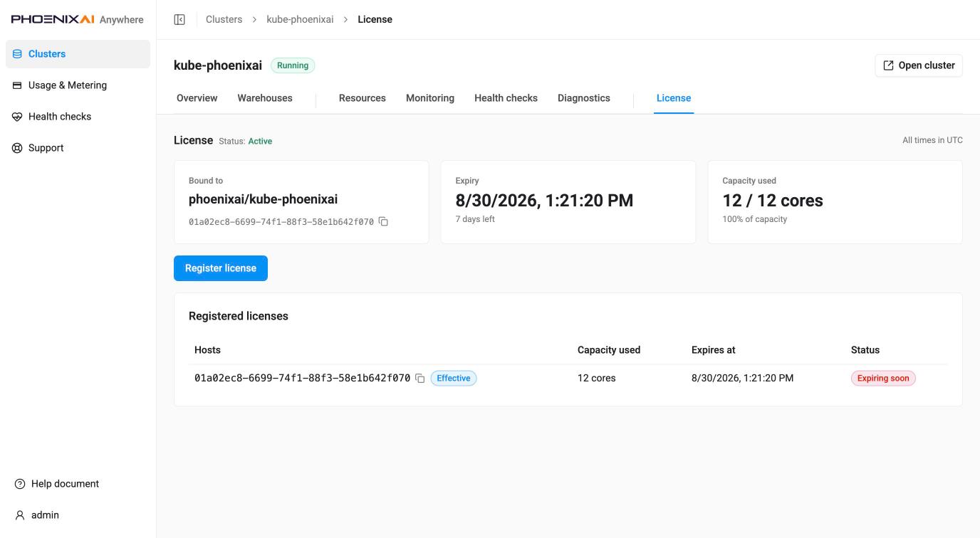The height and width of the screenshot is (538, 980).
Task: Click the License breadcrumb item
Action: [375, 19]
